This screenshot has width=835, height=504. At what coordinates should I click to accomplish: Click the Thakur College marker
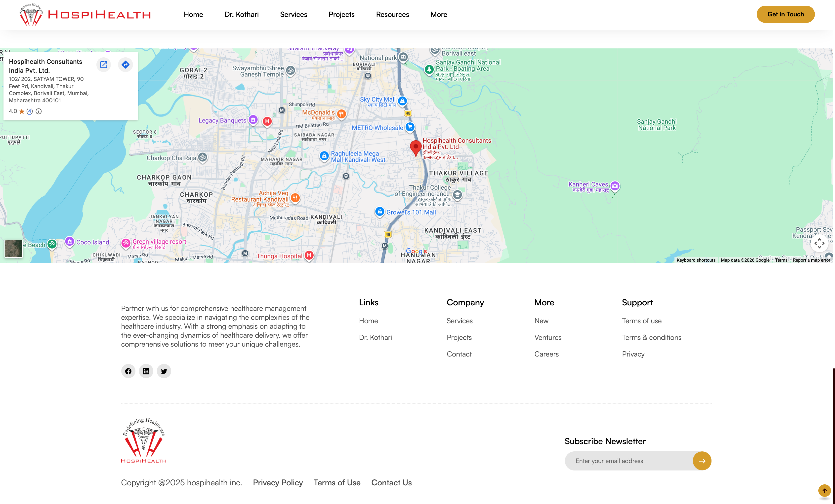[457, 195]
